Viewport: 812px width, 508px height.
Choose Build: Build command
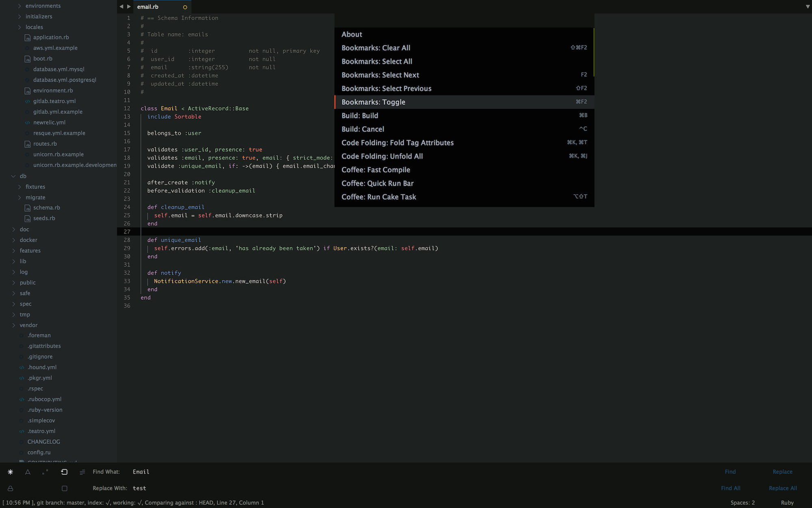coord(464,116)
